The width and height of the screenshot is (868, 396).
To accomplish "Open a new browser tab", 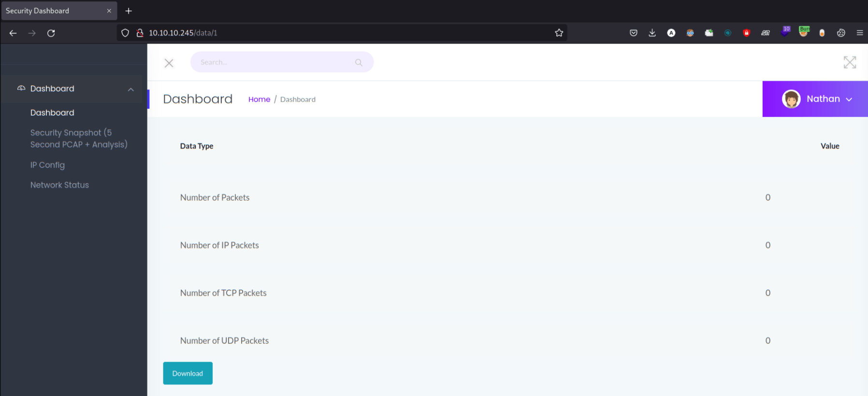I will pos(129,11).
